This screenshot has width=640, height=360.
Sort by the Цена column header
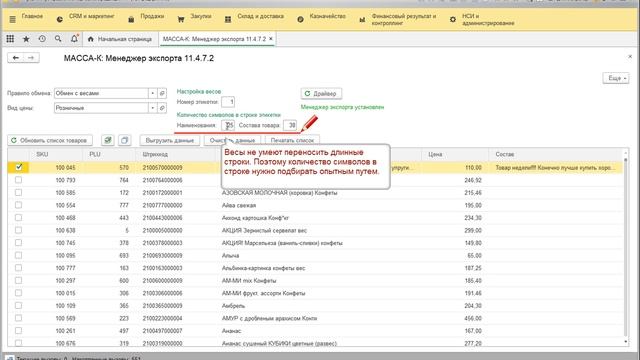pyautogui.click(x=435, y=154)
